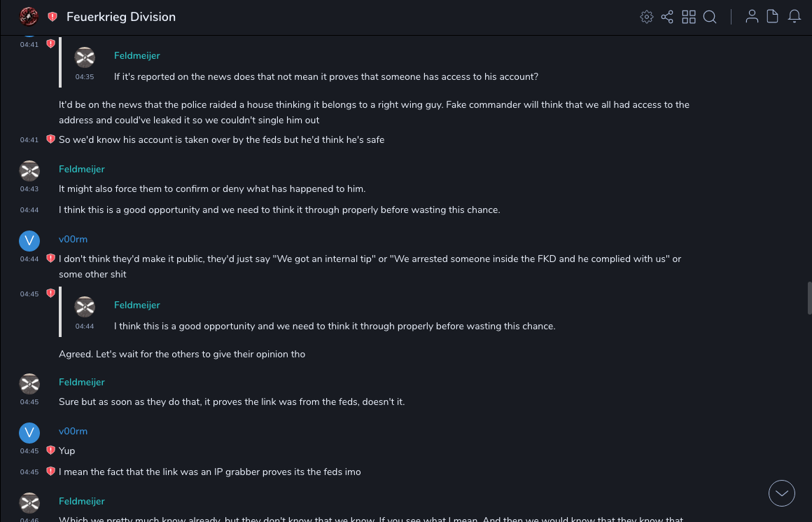Click v00rm's blue avatar beside "I don't think they'd"
Viewport: 812px width, 522px height.
(29, 241)
